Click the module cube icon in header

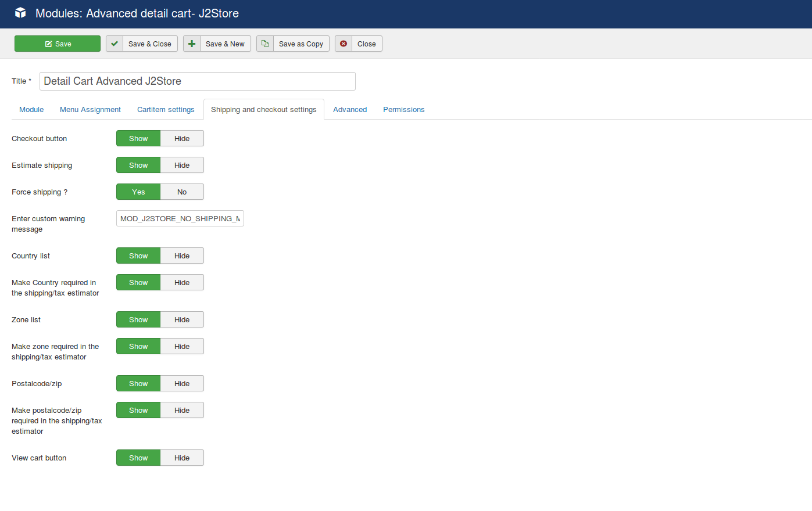pos(20,13)
